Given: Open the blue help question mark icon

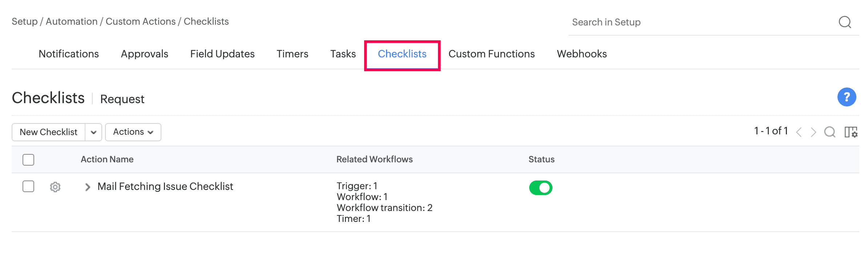Looking at the screenshot, I should pyautogui.click(x=847, y=97).
